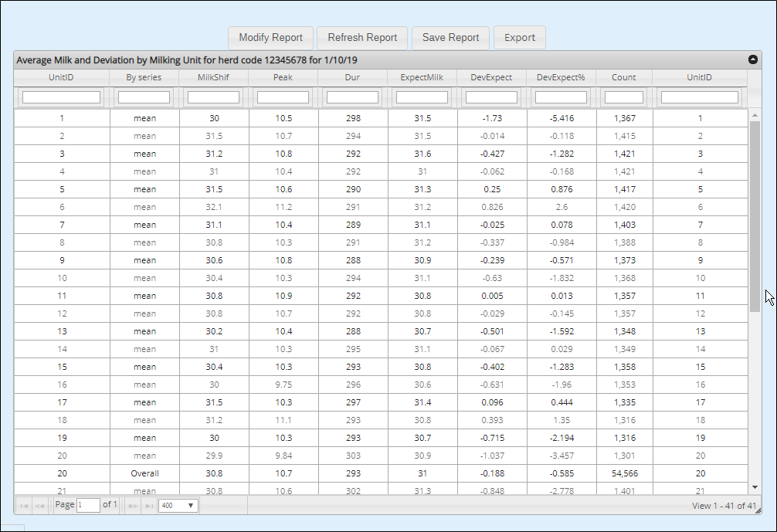Click the ExpectMilk filter input field
Image resolution: width=777 pixels, height=532 pixels.
(x=422, y=97)
